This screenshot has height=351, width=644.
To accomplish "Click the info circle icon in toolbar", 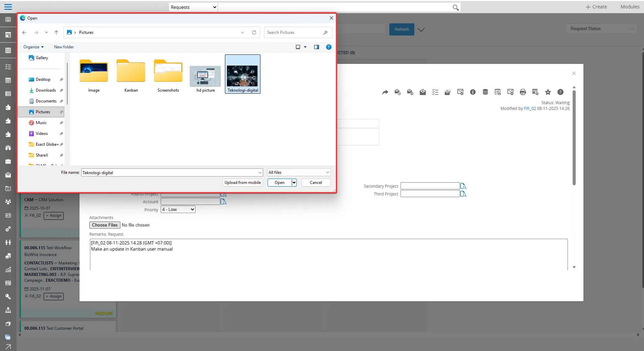I will click(x=473, y=92).
